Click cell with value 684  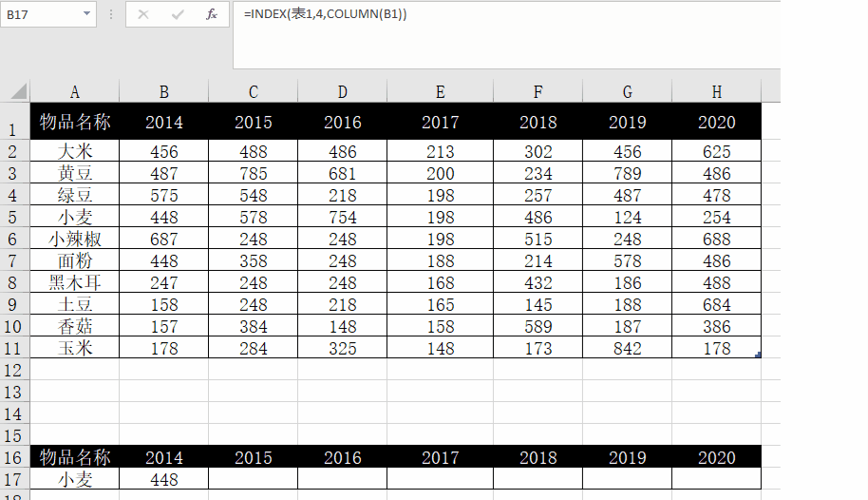click(716, 304)
